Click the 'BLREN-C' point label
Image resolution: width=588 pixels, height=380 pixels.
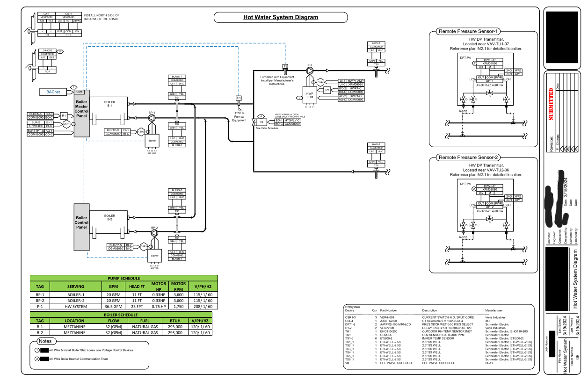[x=36, y=114]
